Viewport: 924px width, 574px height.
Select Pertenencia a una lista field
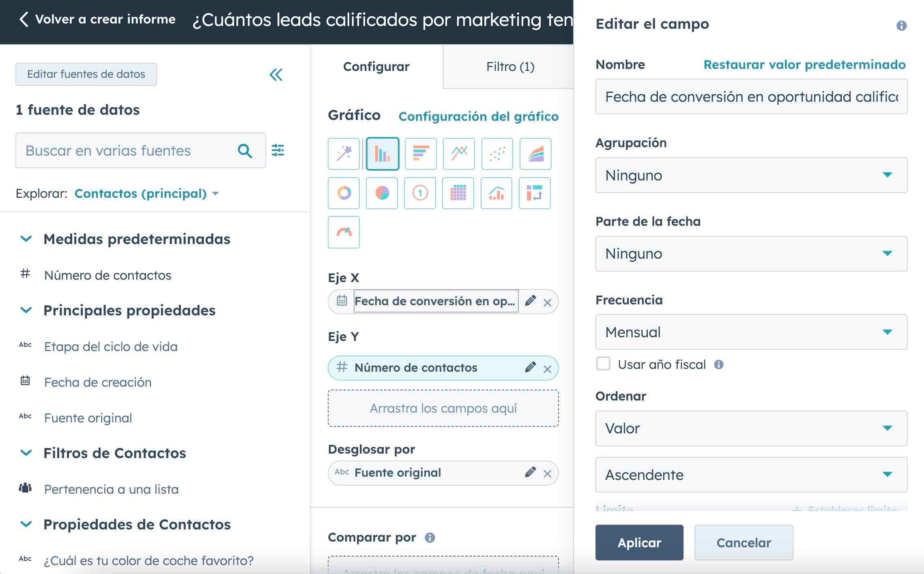point(111,489)
